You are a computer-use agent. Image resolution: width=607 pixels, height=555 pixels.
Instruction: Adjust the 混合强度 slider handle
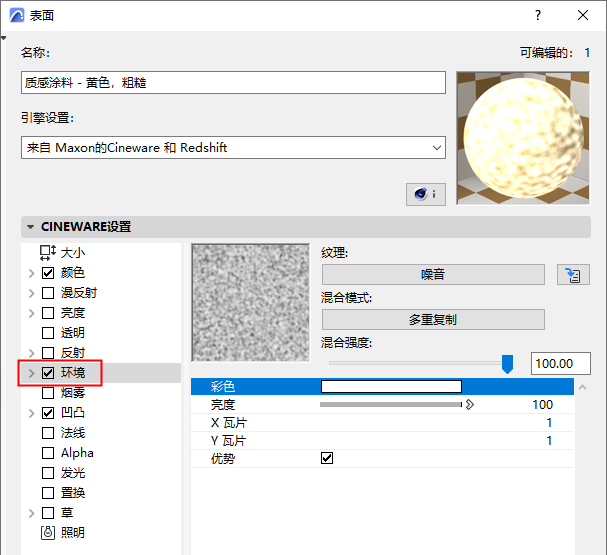(x=507, y=364)
